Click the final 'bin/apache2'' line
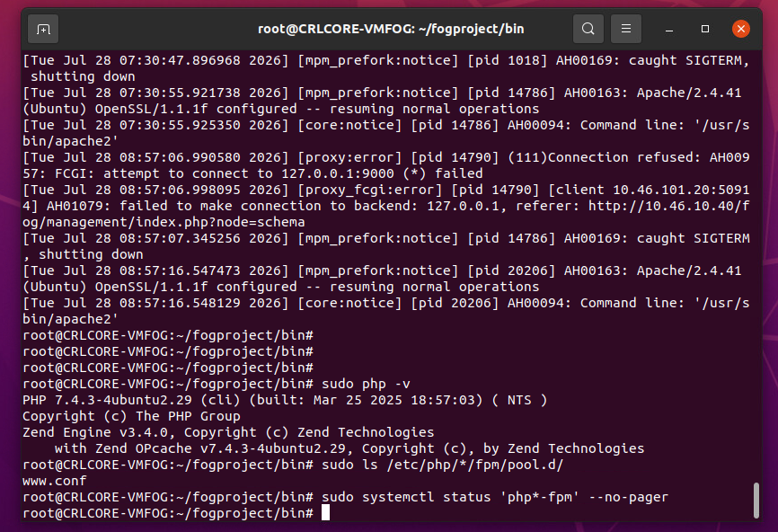Screen dimensions: 778x532 pos(70,319)
